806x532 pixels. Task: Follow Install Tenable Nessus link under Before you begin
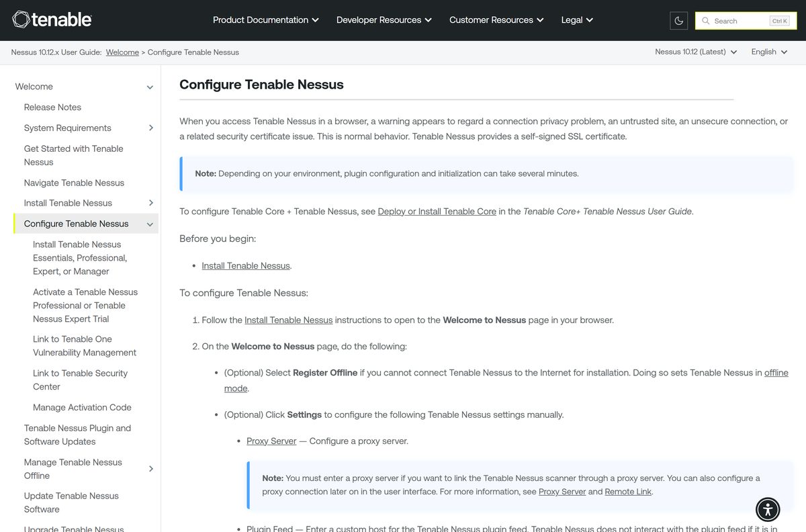pos(246,266)
